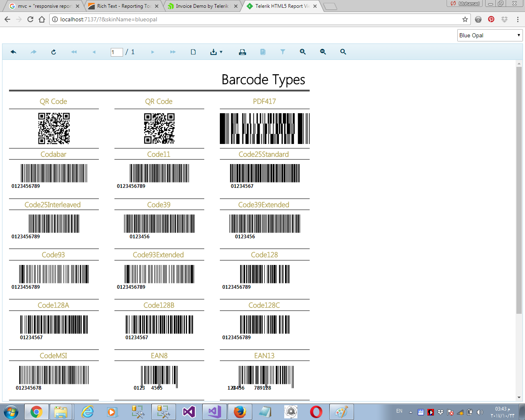Click the Pinterest extension icon
The width and height of the screenshot is (525, 420).
(x=491, y=19)
